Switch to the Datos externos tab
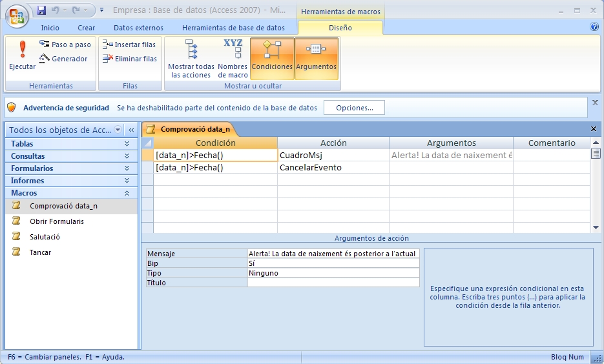 [138, 28]
